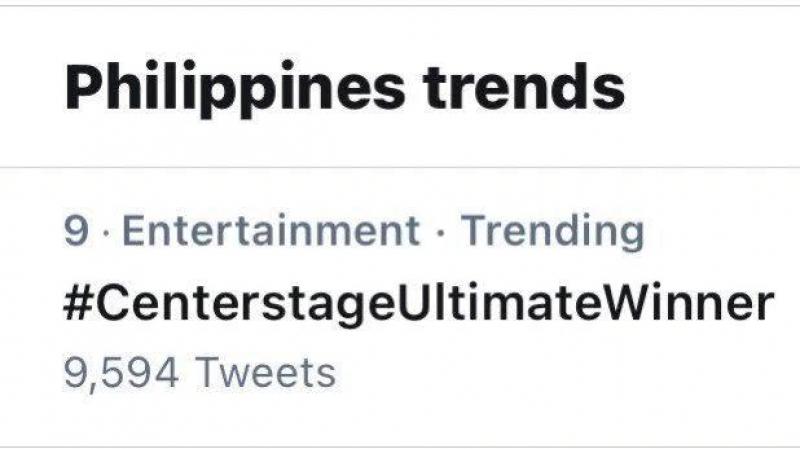Viewport: 800px width, 449px height.
Task: Open the #CenterstageUltimateWinner hashtag trend
Action: [418, 303]
